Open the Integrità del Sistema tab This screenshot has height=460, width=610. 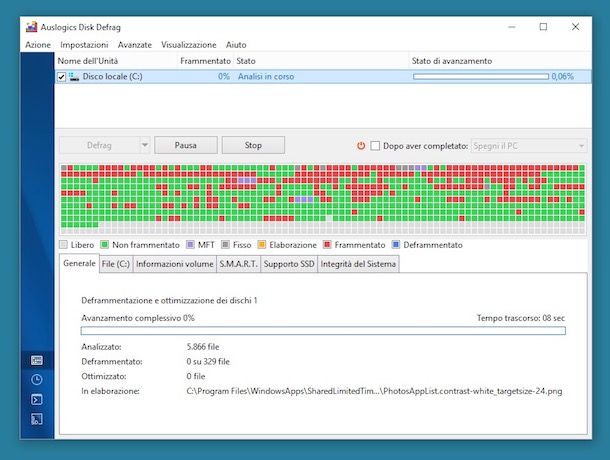pos(358,264)
